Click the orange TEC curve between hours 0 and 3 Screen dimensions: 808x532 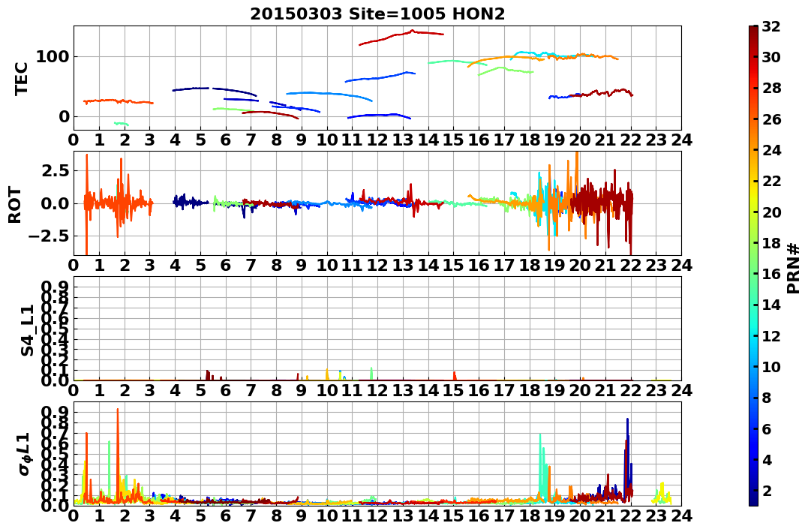119,101
